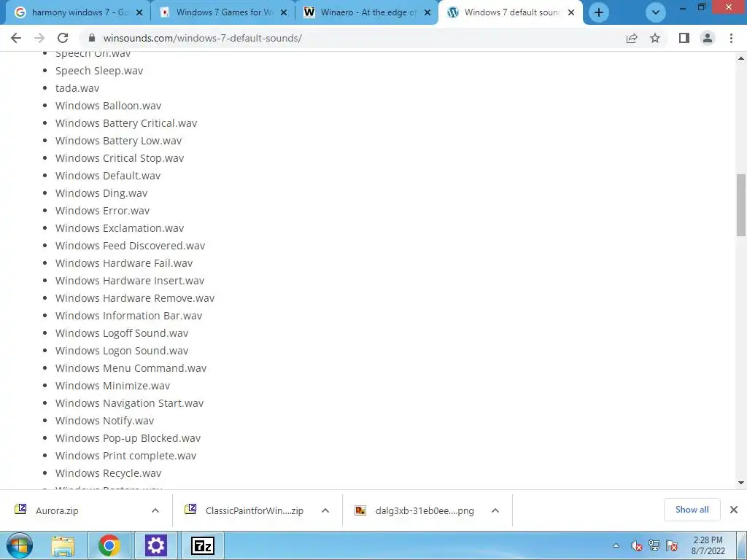
Task: Show hidden system tray icons
Action: point(616,545)
